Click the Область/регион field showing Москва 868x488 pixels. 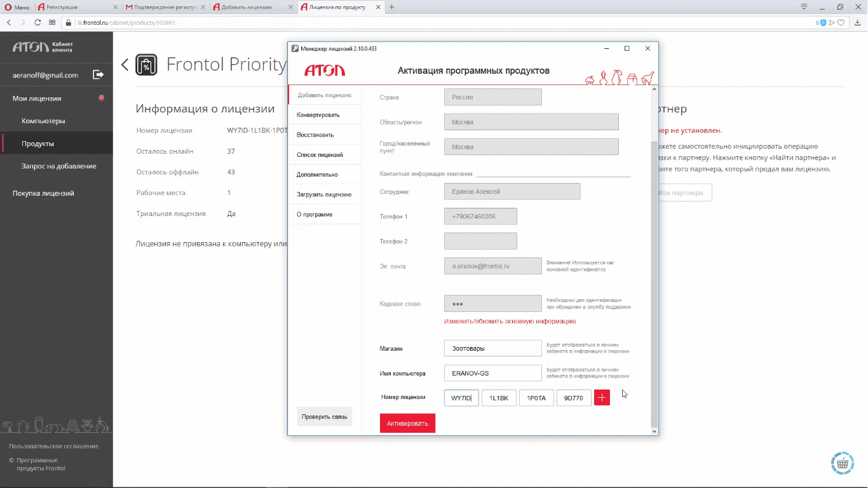[x=531, y=122]
